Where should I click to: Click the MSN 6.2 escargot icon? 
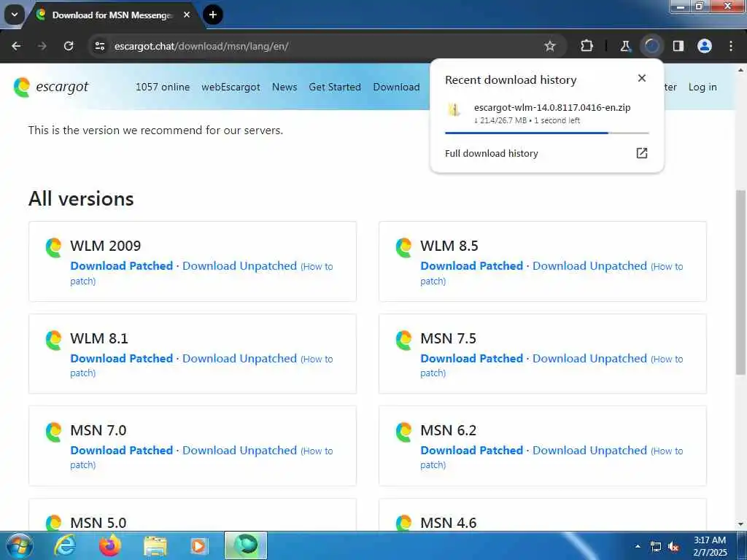[403, 432]
